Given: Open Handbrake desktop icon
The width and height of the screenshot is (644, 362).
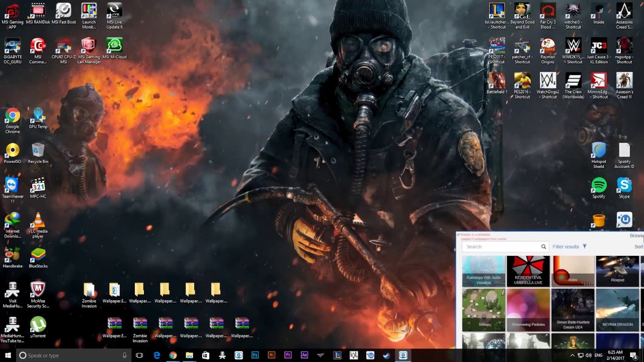Looking at the screenshot, I should click(13, 258).
